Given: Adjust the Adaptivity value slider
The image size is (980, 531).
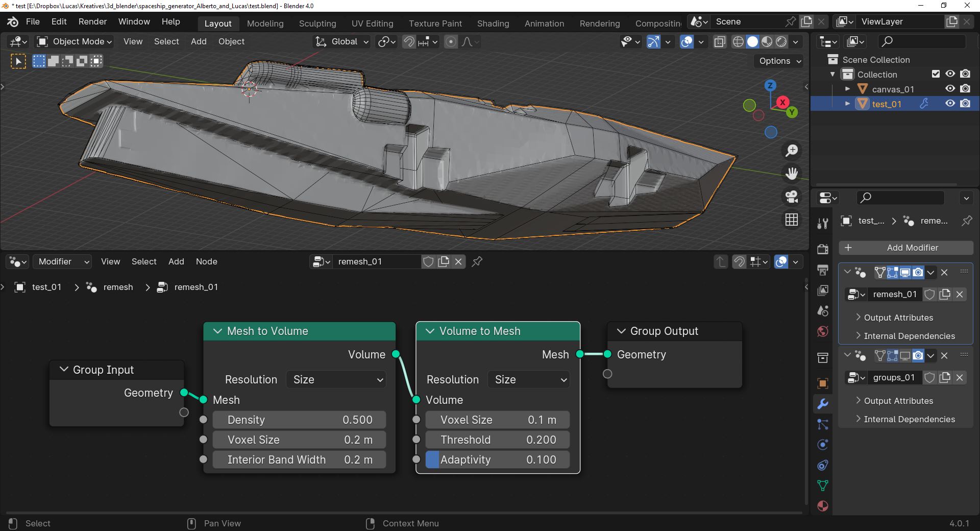Looking at the screenshot, I should [x=498, y=460].
